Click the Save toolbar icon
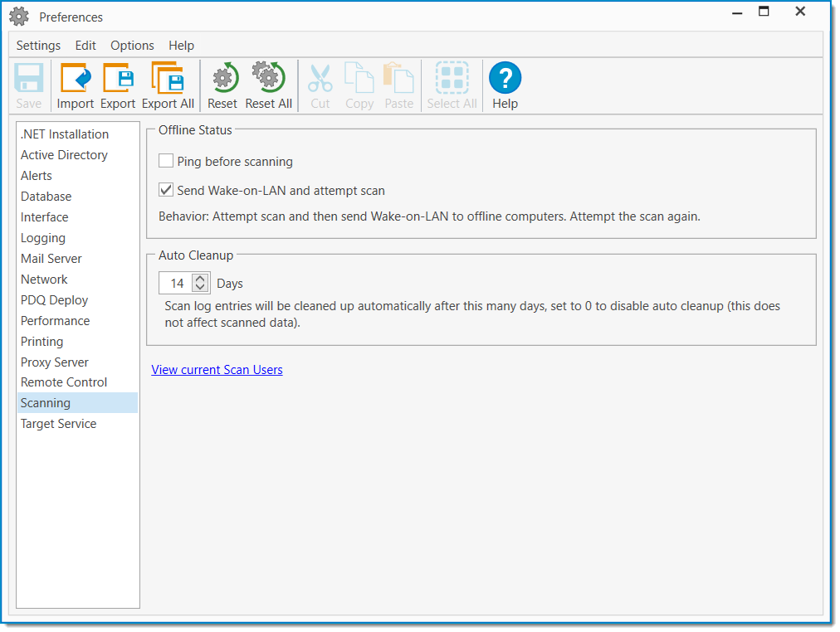Screen dimensions: 840x632 tap(28, 78)
